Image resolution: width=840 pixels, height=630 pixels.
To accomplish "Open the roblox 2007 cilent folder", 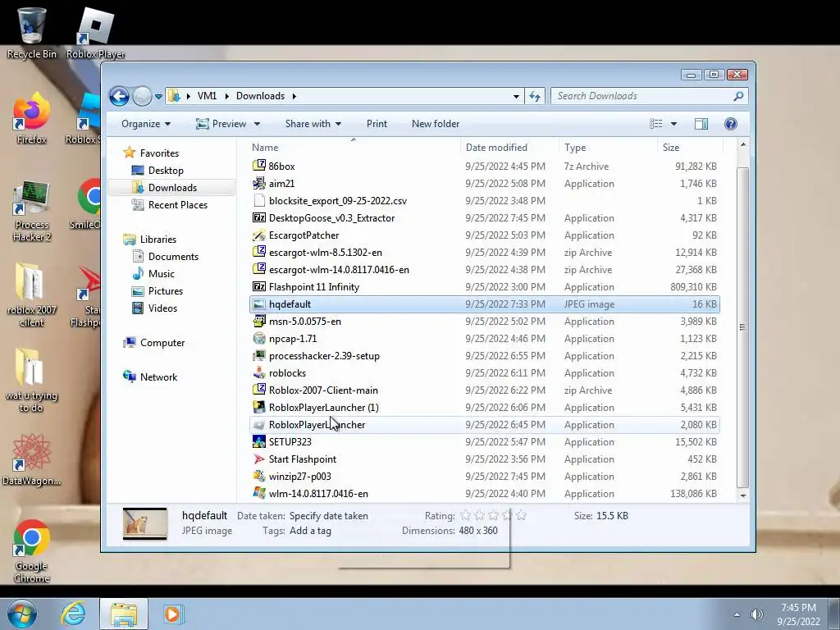I will click(31, 294).
